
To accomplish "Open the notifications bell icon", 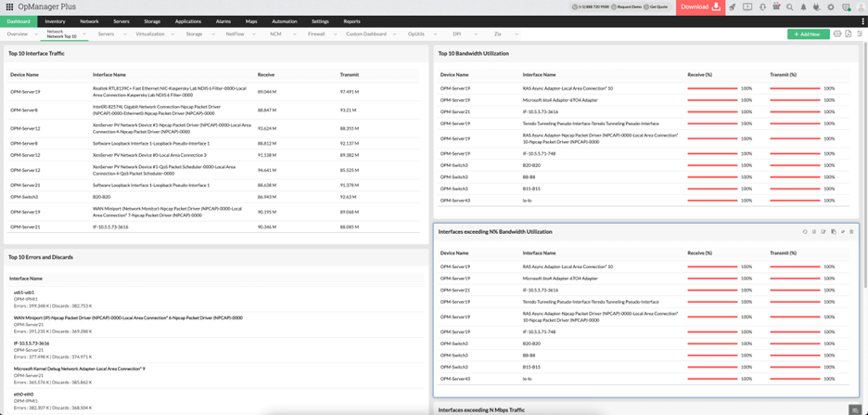I will tap(803, 6).
